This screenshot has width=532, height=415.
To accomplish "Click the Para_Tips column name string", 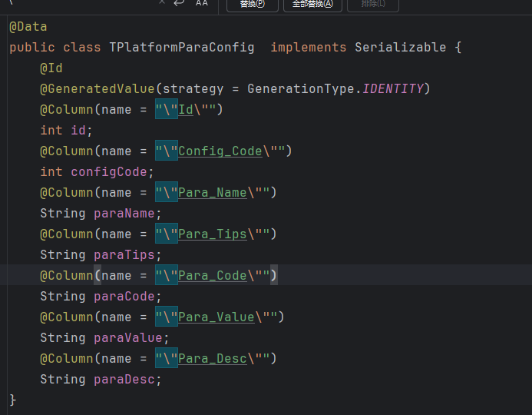I will pyautogui.click(x=213, y=234).
